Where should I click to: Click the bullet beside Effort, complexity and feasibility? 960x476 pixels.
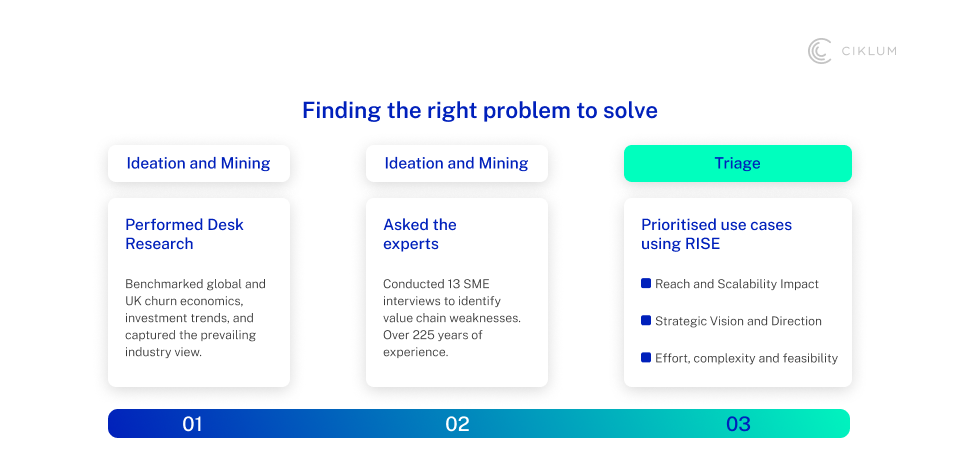coord(646,358)
